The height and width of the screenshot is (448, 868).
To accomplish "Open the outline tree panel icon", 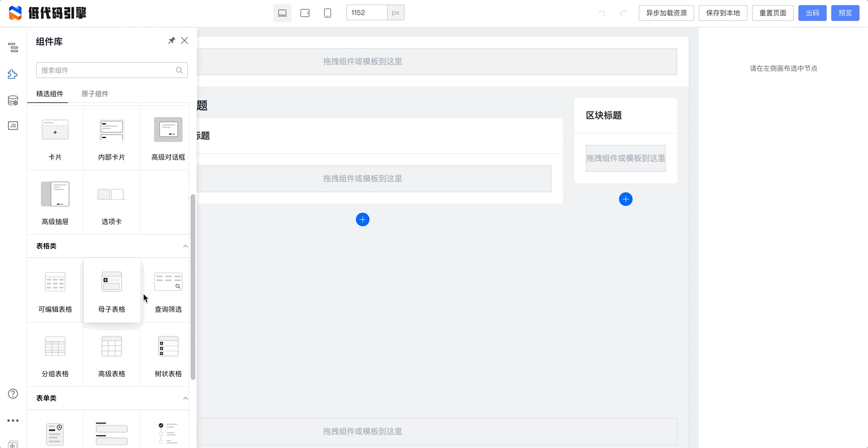I will [13, 48].
